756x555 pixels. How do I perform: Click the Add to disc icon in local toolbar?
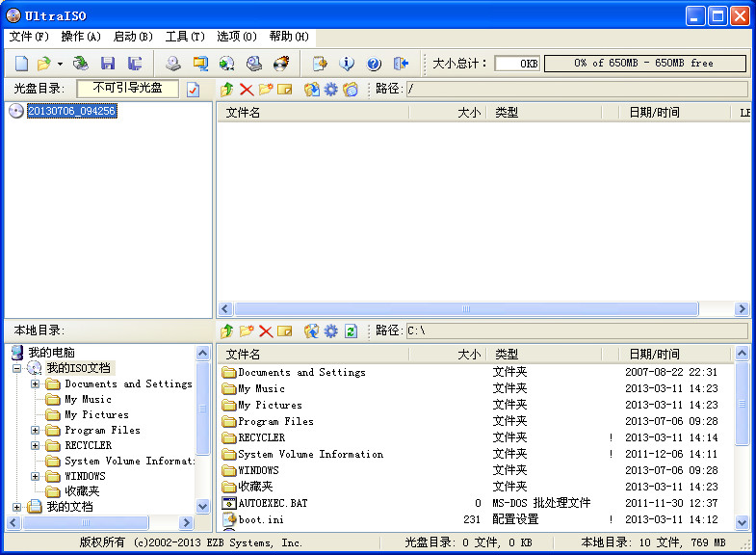click(x=312, y=331)
